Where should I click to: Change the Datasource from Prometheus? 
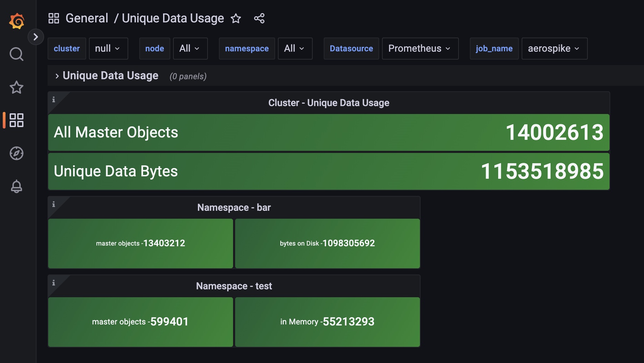(x=420, y=49)
